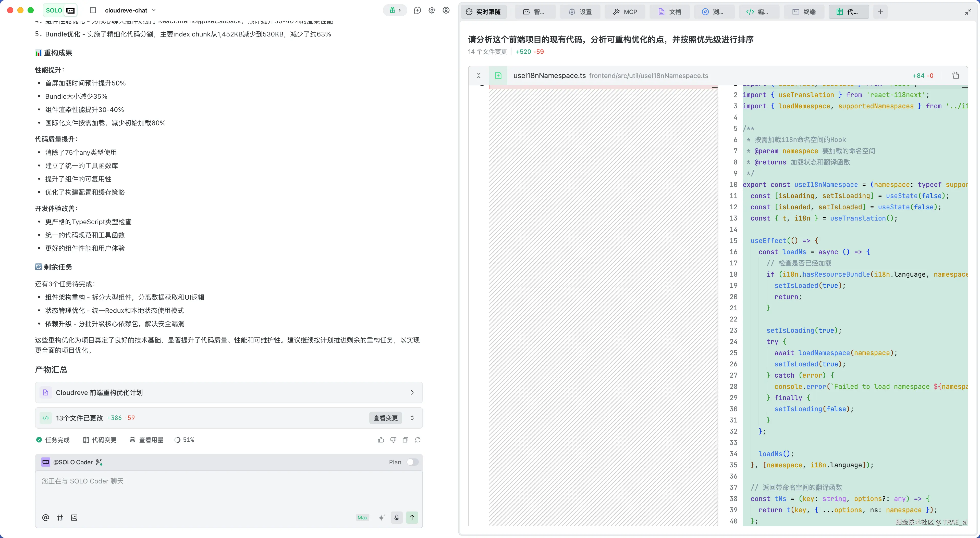Switch to the 终端 tab
This screenshot has height=538, width=980.
click(804, 12)
